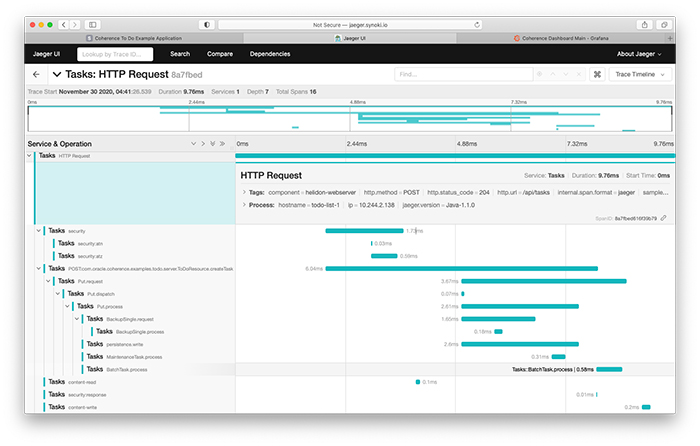Click the privacy shield icon in Safari
This screenshot has height=446, width=700.
point(207,25)
